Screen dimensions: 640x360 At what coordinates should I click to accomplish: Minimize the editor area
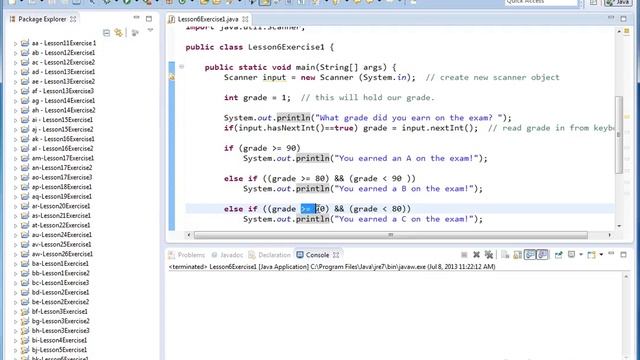point(611,18)
